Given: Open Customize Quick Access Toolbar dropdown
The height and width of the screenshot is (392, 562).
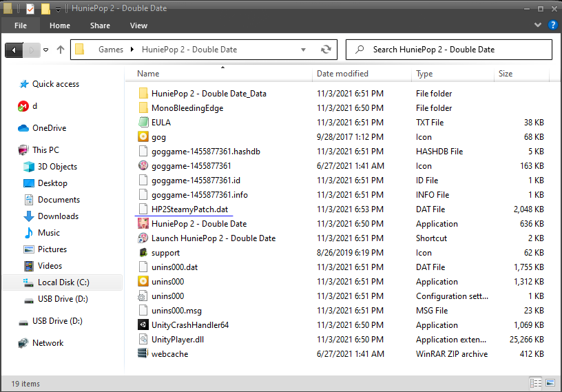Looking at the screenshot, I should tap(58, 10).
